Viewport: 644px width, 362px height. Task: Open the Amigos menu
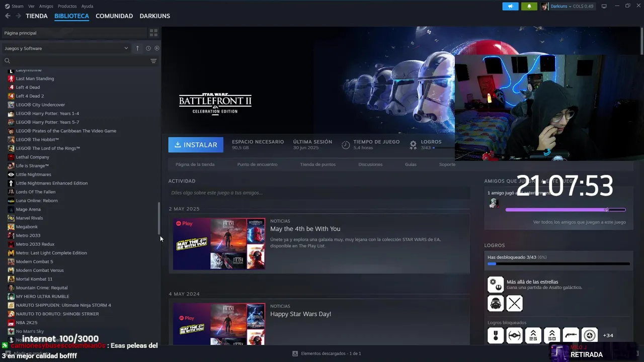coord(46,6)
